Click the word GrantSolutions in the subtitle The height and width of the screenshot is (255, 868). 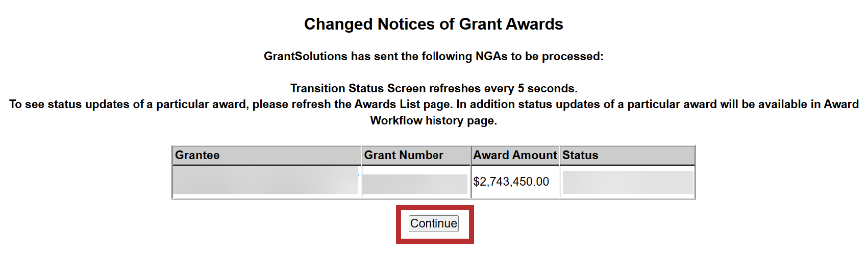pyautogui.click(x=305, y=56)
